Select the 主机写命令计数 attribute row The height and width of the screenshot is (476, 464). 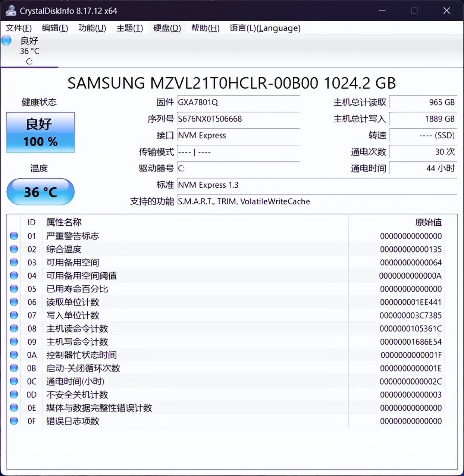point(226,342)
